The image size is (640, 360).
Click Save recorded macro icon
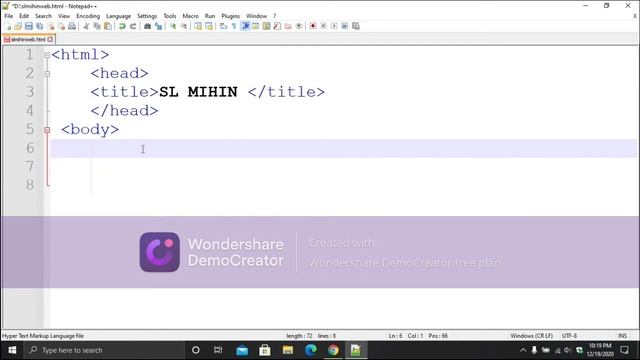coord(356,26)
